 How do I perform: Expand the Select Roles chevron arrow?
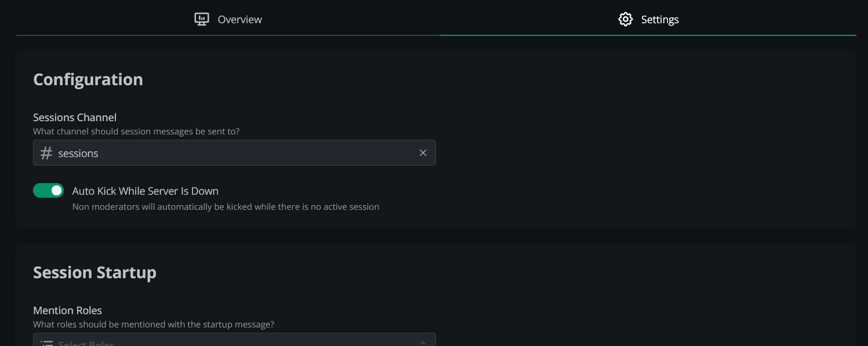(x=423, y=343)
